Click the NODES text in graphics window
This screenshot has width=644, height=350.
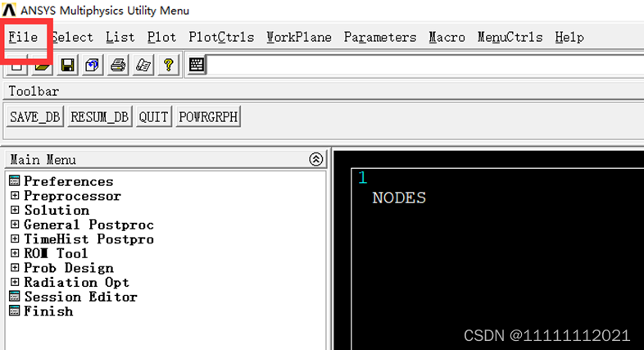[x=399, y=198]
